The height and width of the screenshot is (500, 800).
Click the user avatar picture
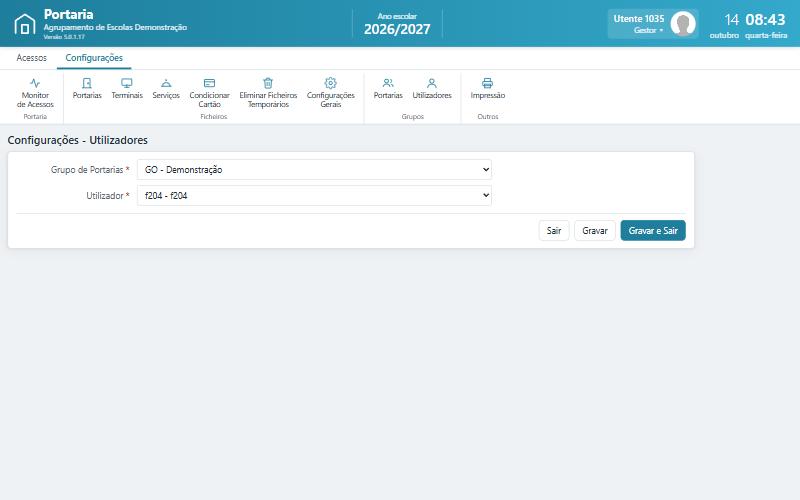click(683, 23)
